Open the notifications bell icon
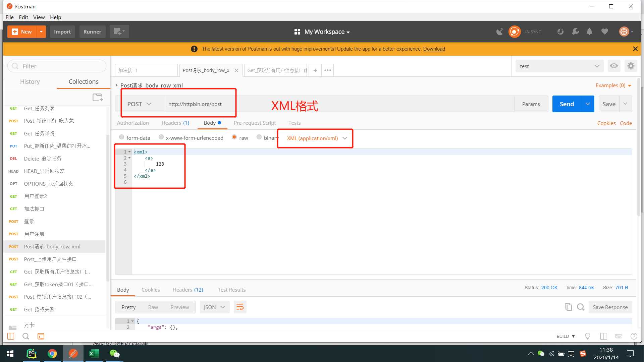This screenshot has height=362, width=644. 589,32
